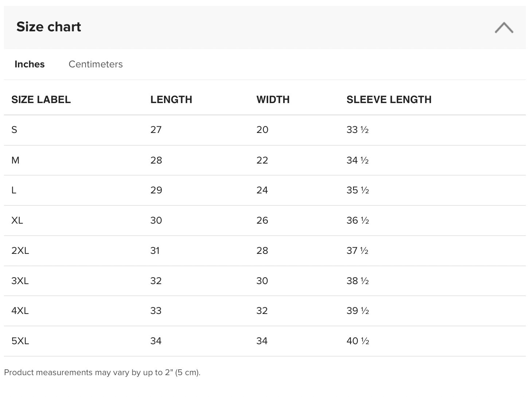Image resolution: width=532 pixels, height=397 pixels.
Task: Click the product measurements disclaimer text
Action: [x=102, y=373]
